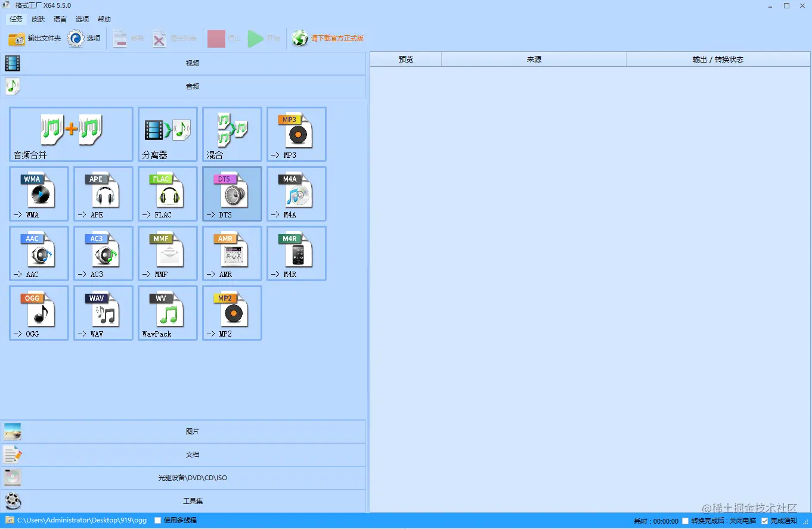This screenshot has width=812, height=529.
Task: Choose the WAV conversion icon
Action: click(x=103, y=313)
